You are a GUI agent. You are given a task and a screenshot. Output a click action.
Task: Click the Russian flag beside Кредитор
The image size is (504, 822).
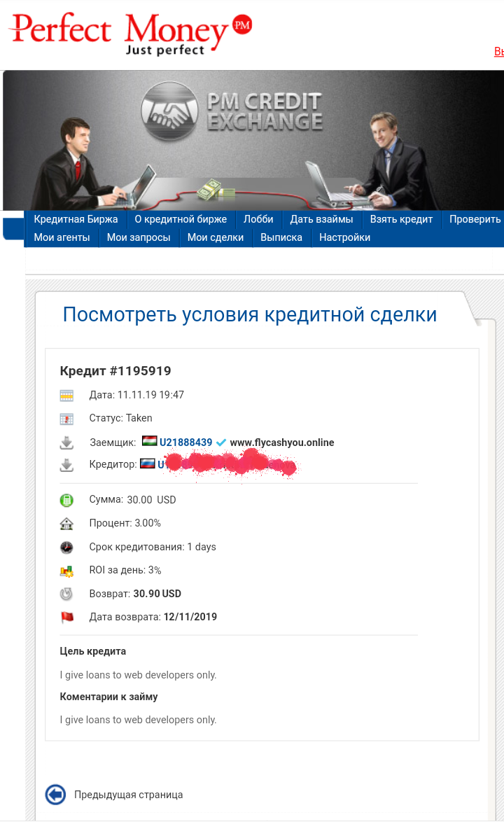147,464
